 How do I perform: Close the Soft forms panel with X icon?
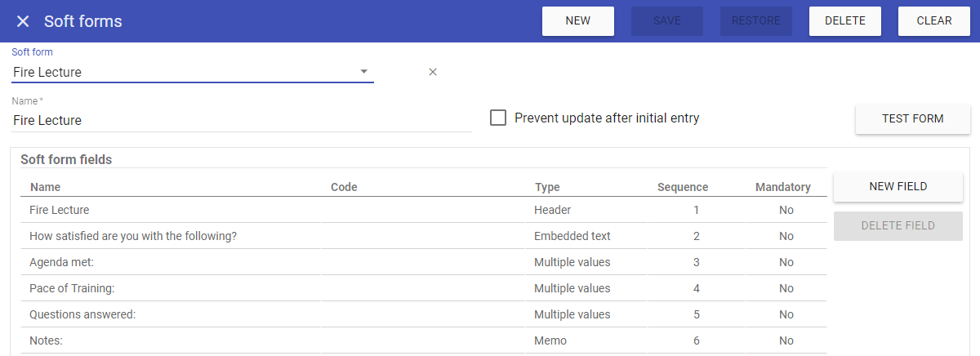coord(23,21)
